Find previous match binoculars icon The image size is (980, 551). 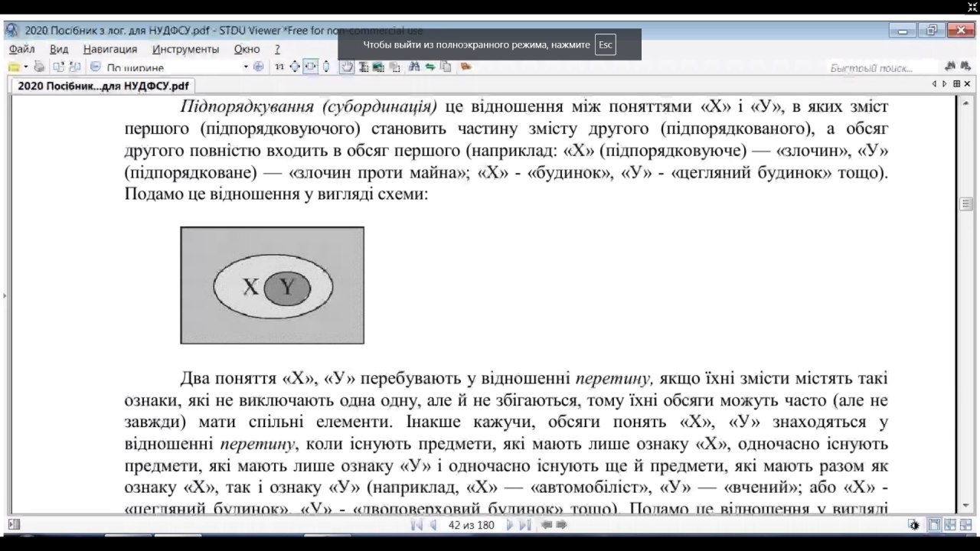coord(949,67)
